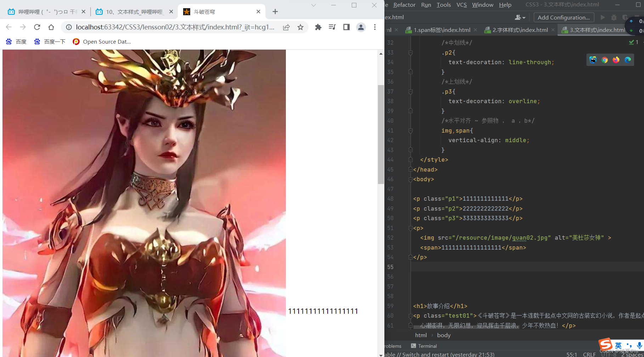Collapse the test01 paragraph fold marker
Viewport: 644px width, 357px height.
coord(411,316)
